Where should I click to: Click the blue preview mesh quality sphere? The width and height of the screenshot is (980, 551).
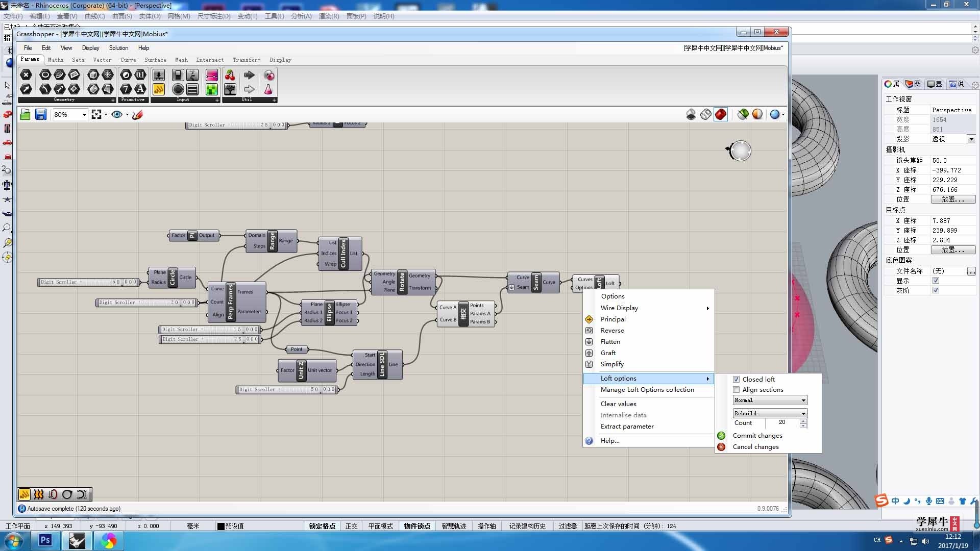(x=775, y=114)
